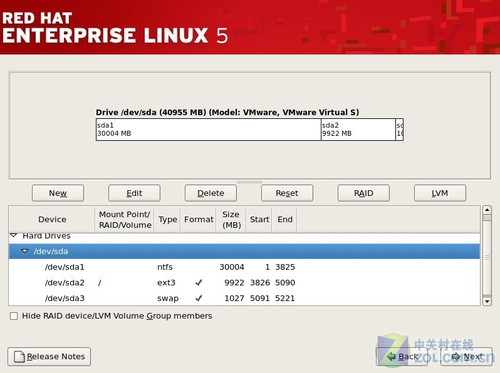The image size is (500, 373).
Task: Select the /dev/sda3 swap partition row
Action: (x=244, y=298)
